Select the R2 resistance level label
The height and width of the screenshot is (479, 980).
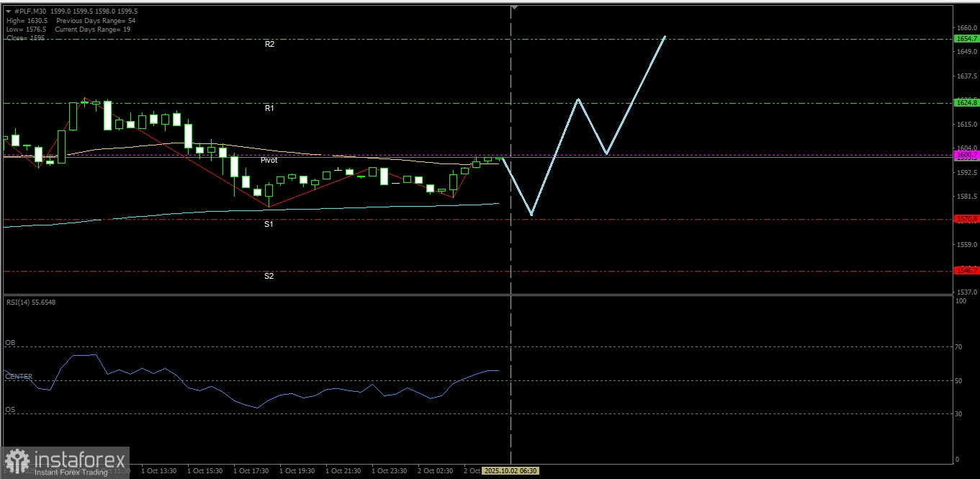tap(269, 44)
